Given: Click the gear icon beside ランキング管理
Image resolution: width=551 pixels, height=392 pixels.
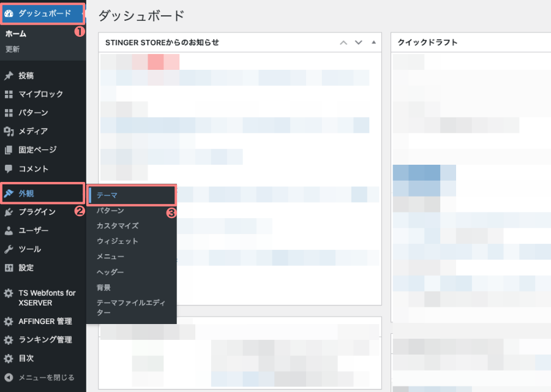Looking at the screenshot, I should click(x=9, y=340).
